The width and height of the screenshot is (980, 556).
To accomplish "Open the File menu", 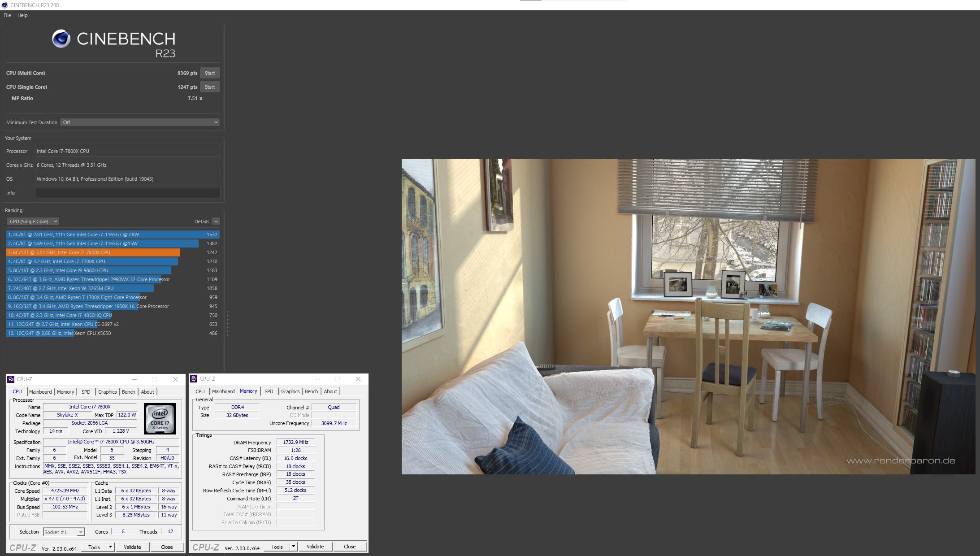I will [x=7, y=15].
